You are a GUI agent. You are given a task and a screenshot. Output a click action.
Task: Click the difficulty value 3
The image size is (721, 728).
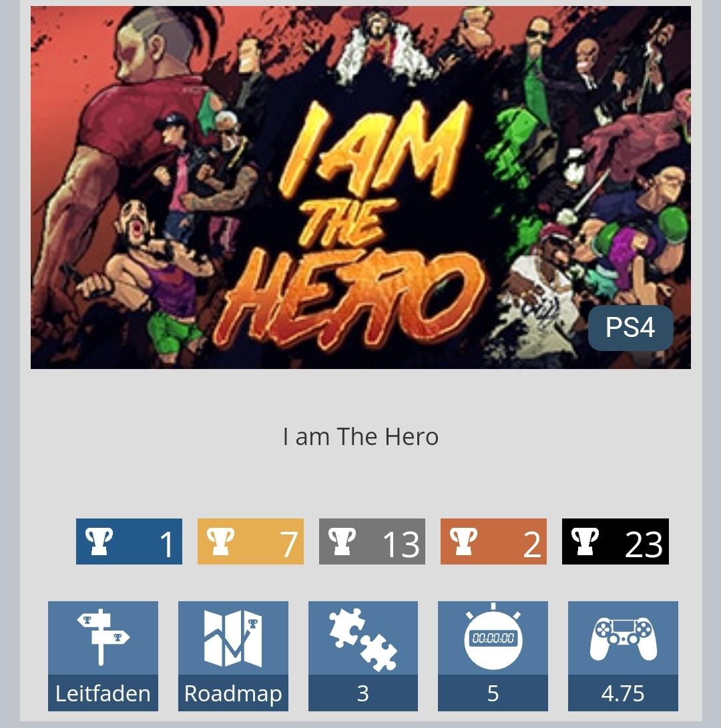pyautogui.click(x=363, y=693)
